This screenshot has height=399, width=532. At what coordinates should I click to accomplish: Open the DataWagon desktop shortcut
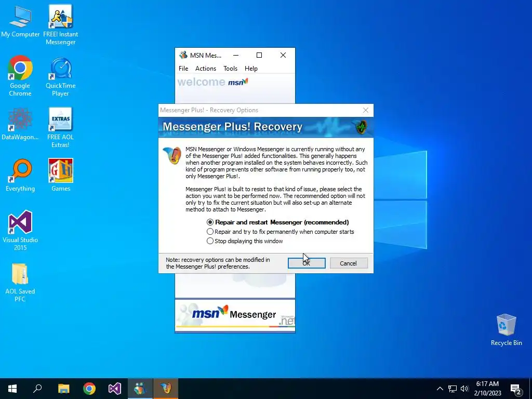pyautogui.click(x=20, y=124)
